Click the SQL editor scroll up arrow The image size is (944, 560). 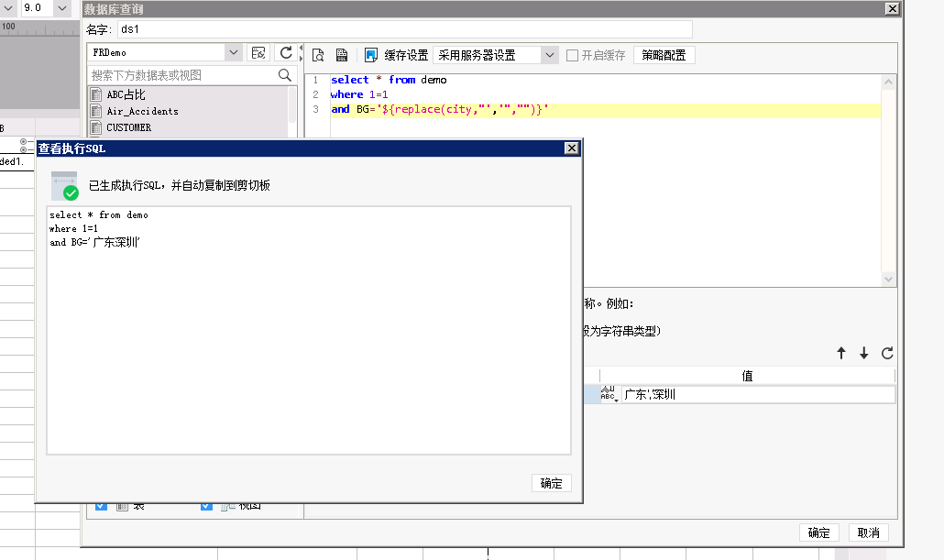point(888,82)
